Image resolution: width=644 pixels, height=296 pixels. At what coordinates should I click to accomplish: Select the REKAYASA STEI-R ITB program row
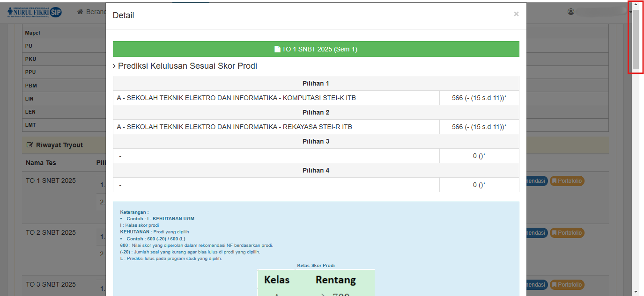click(x=234, y=127)
